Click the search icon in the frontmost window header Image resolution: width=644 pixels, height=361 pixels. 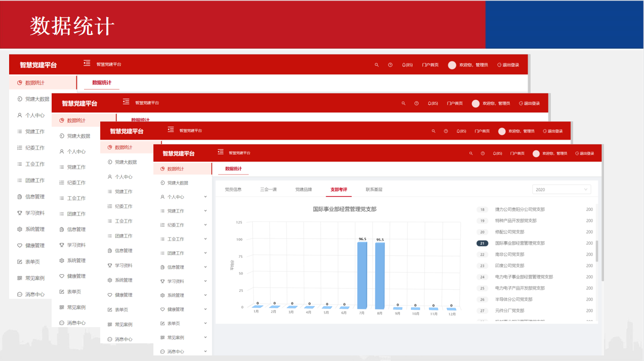(471, 153)
